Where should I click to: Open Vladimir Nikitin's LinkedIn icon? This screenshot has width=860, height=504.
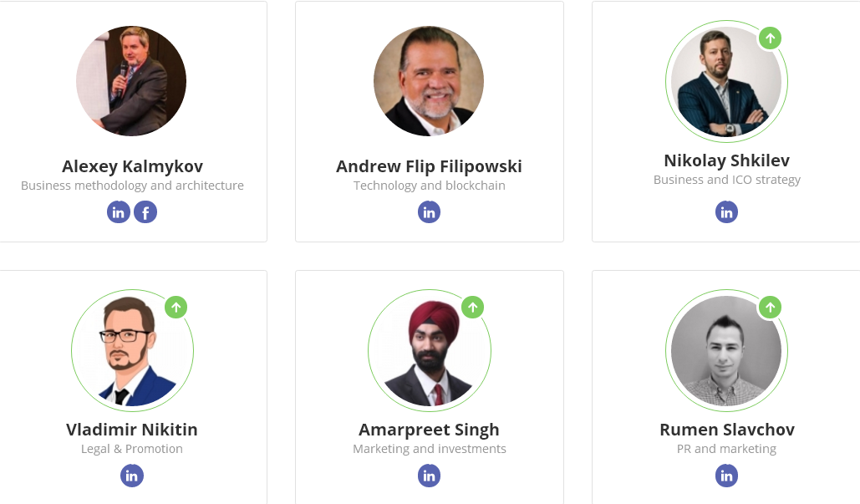pyautogui.click(x=132, y=476)
